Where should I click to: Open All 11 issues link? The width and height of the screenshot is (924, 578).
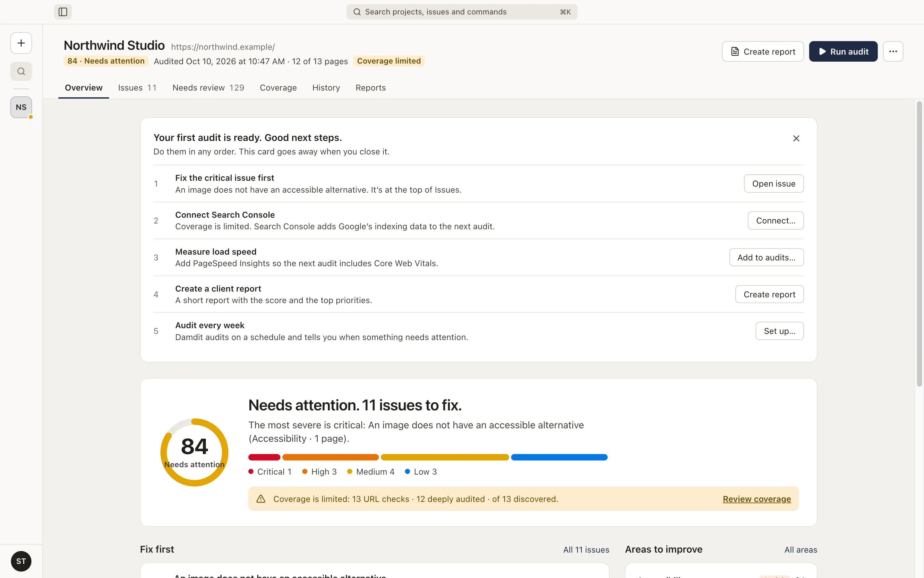point(586,550)
